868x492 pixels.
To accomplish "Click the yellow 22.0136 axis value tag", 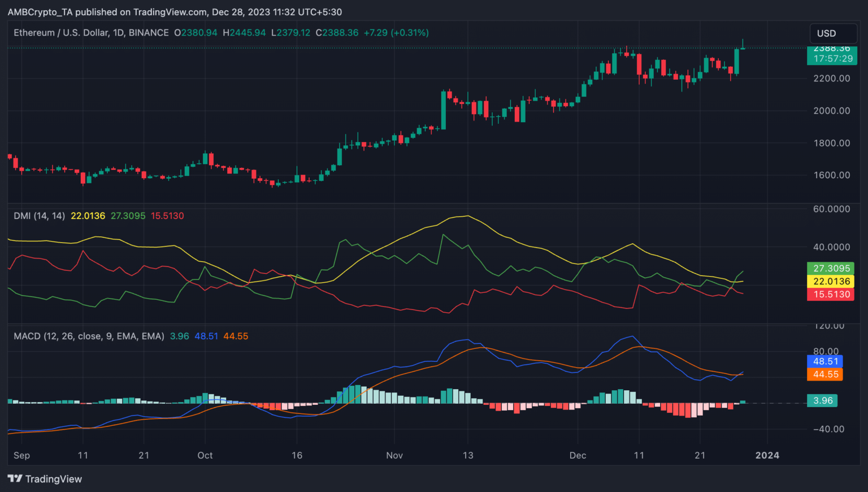I will 831,281.
